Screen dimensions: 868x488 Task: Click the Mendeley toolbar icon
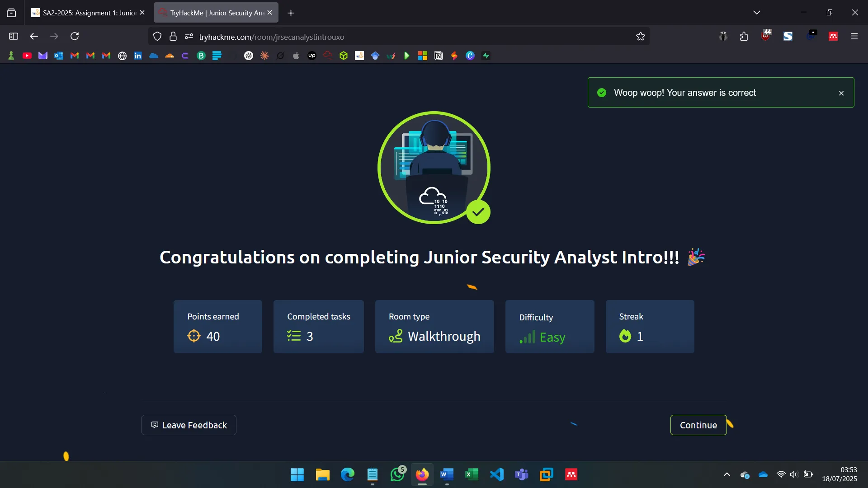(833, 36)
